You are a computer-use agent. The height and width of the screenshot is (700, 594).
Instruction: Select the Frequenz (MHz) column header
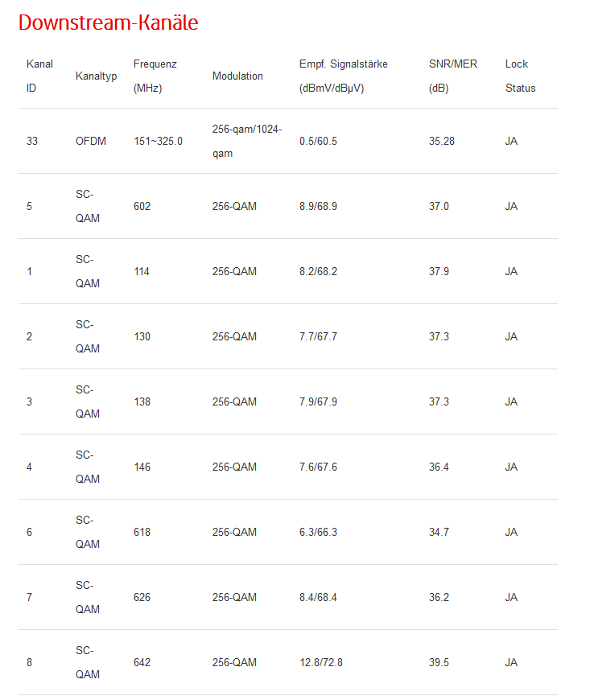click(x=155, y=76)
